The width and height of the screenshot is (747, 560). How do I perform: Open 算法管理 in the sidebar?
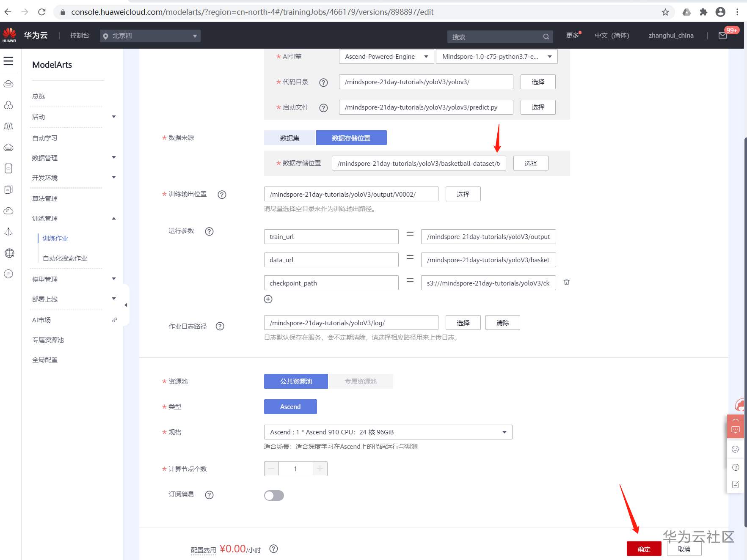tap(45, 199)
